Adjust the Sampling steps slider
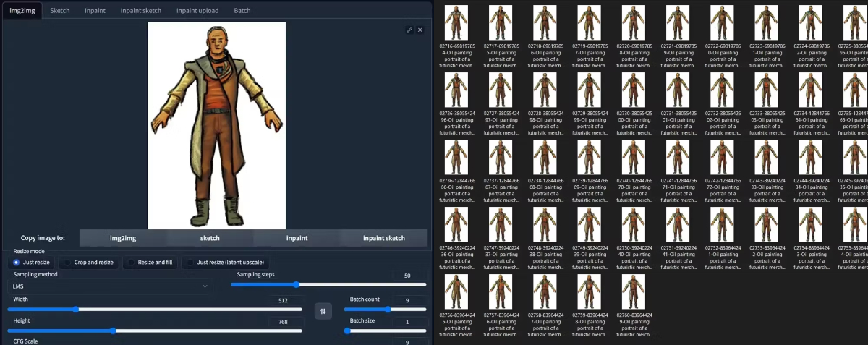The image size is (868, 345). (297, 285)
